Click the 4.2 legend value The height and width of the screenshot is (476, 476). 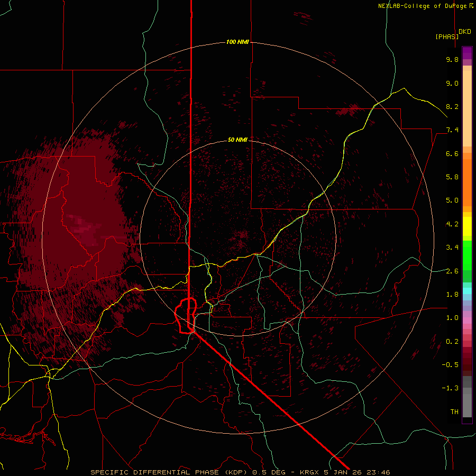(452, 224)
